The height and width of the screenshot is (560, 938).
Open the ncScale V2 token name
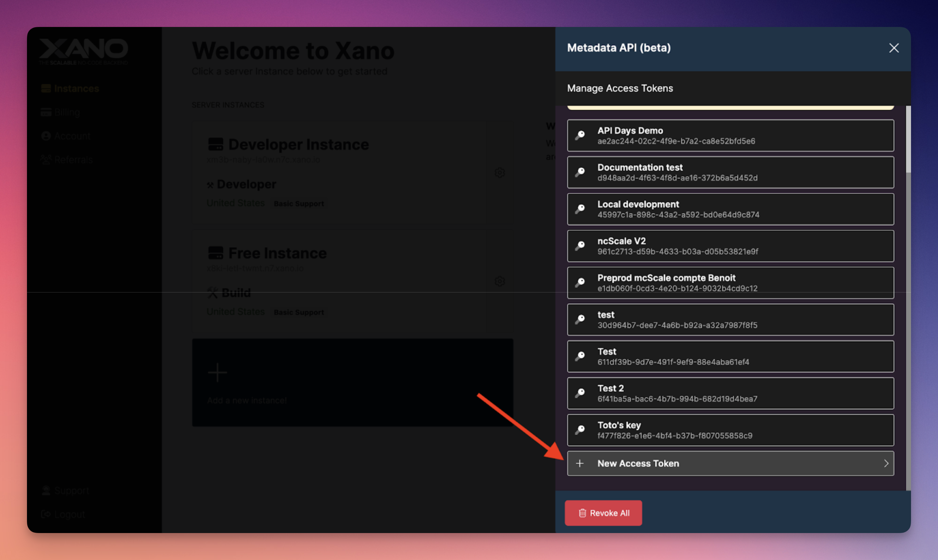click(x=621, y=241)
